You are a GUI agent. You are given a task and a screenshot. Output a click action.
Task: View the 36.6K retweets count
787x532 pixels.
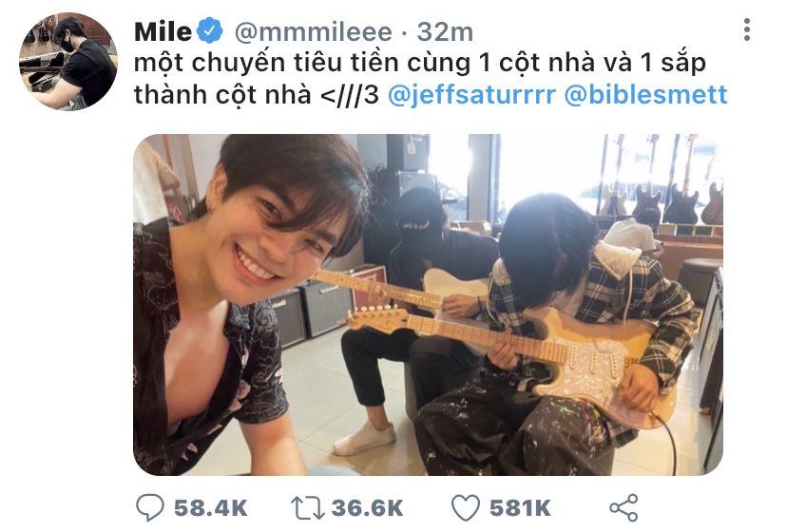coord(368,508)
